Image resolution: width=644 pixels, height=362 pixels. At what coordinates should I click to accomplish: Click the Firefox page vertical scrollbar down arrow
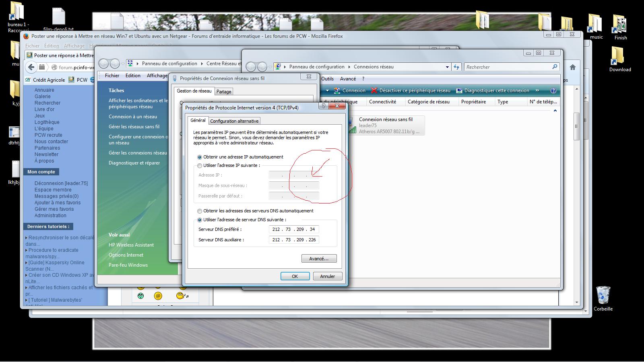coord(576,302)
